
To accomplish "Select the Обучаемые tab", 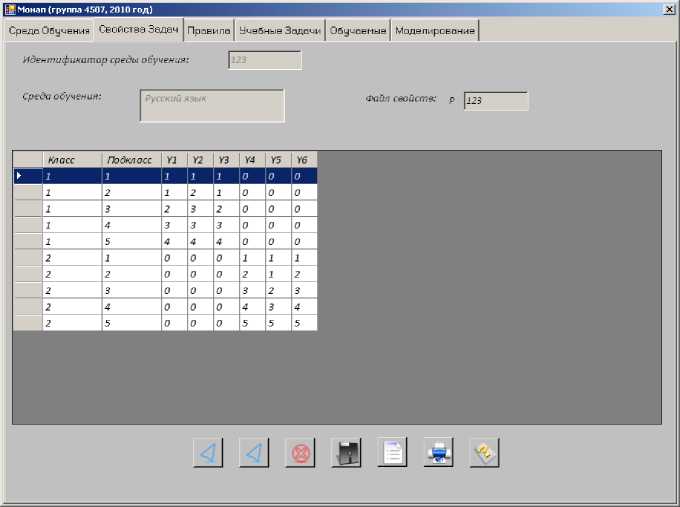I will (358, 31).
